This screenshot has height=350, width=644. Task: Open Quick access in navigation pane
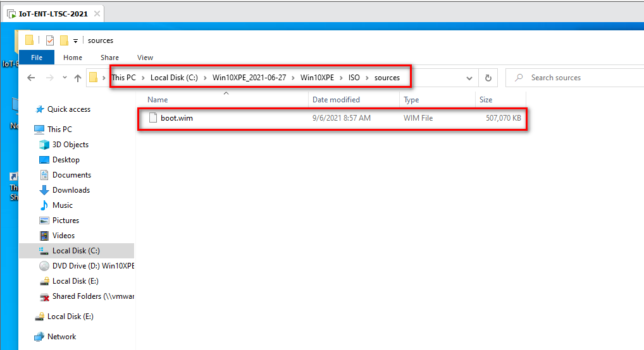click(68, 109)
